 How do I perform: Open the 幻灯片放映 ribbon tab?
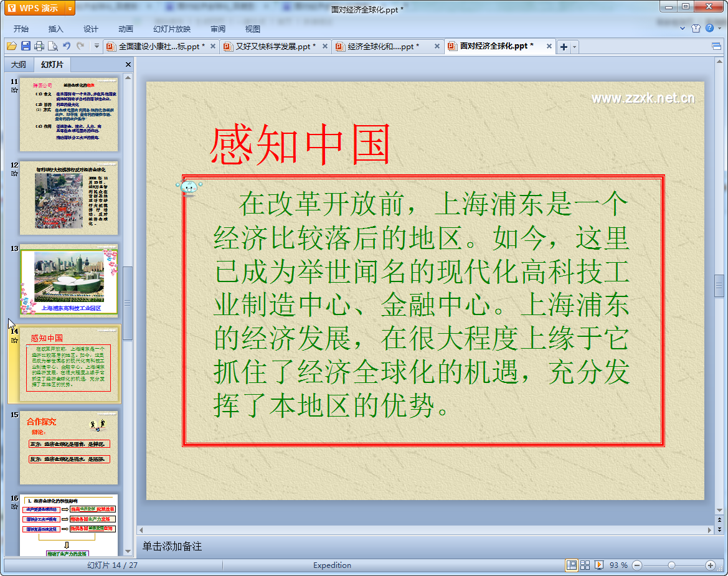point(172,29)
